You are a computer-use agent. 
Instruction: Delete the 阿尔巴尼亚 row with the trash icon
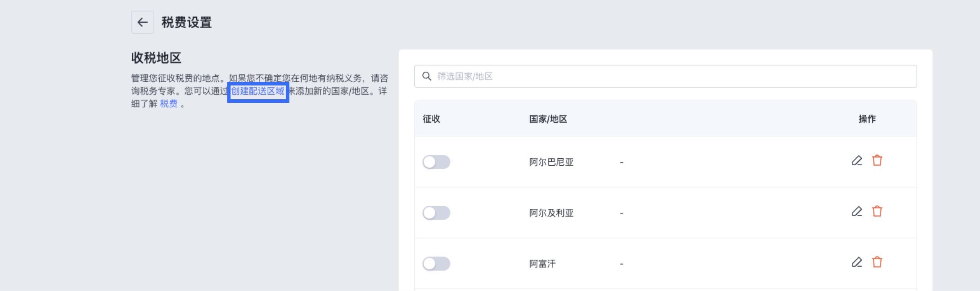[877, 161]
